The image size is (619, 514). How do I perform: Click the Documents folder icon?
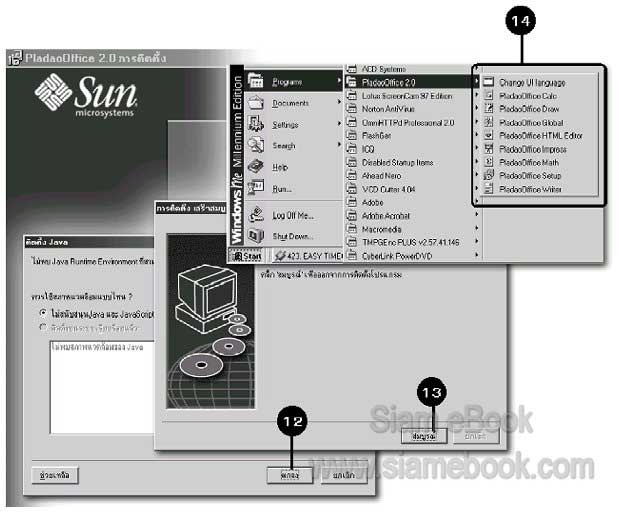click(256, 103)
